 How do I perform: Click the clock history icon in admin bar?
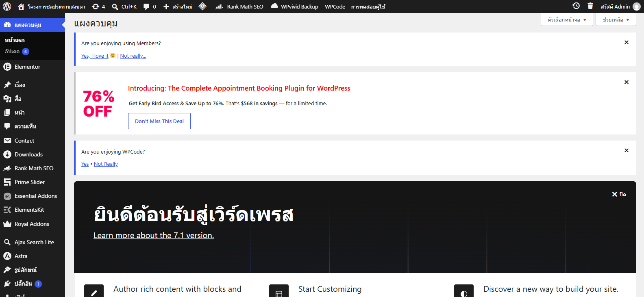click(x=576, y=6)
